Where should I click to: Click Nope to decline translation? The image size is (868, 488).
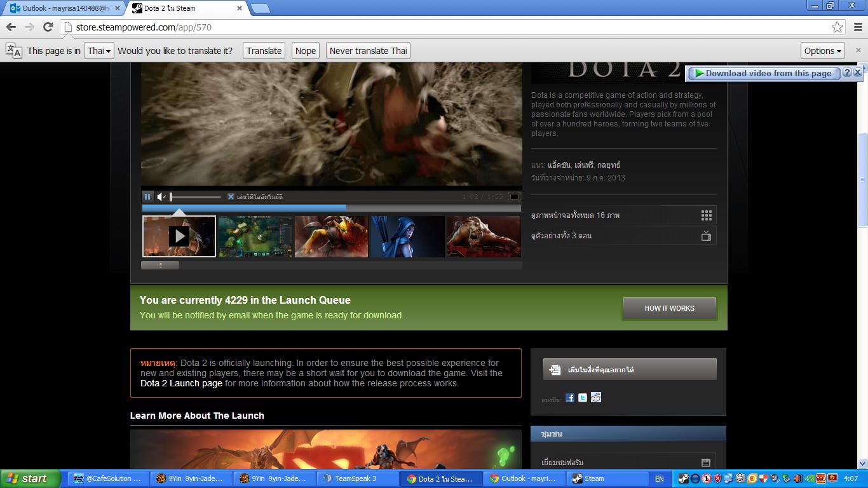pos(306,51)
